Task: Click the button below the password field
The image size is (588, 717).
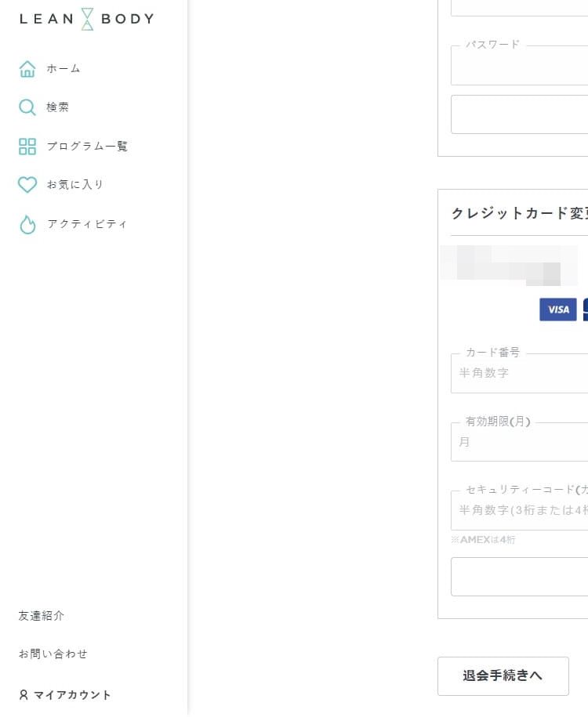Action: pyautogui.click(x=519, y=114)
